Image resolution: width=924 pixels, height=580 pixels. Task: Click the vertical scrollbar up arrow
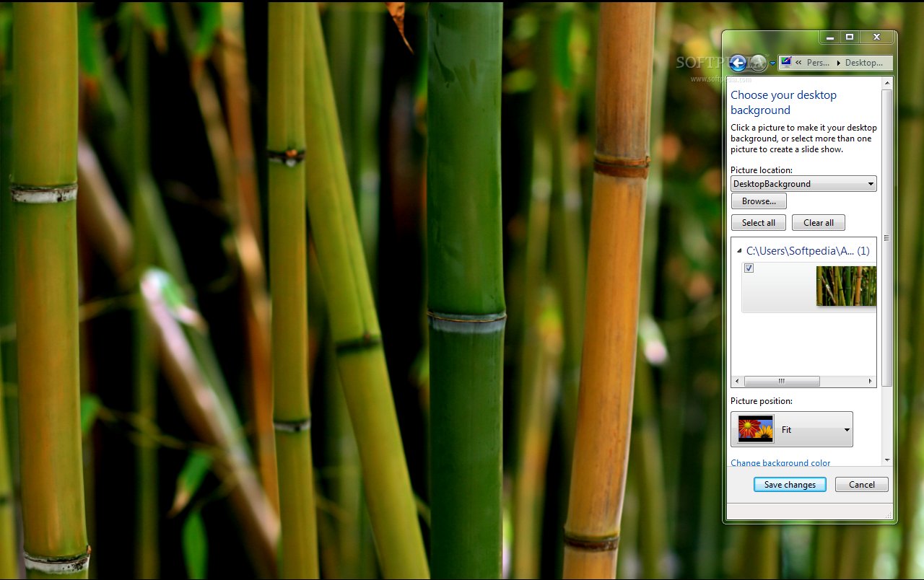[887, 84]
